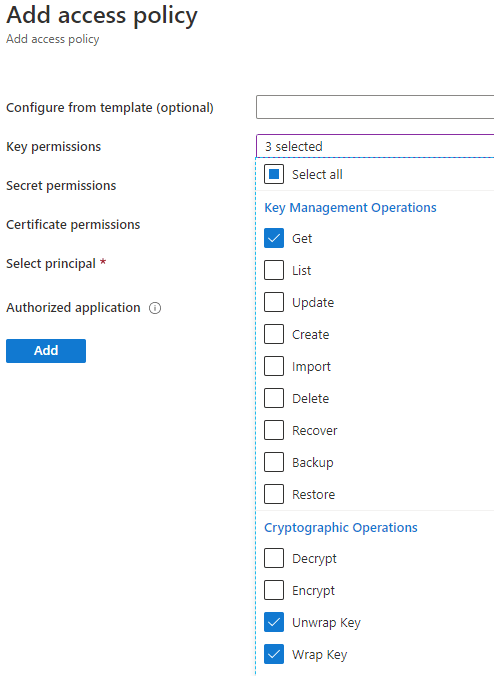The height and width of the screenshot is (676, 494).
Task: Uncheck the Unwrap Key permission
Action: point(274,622)
